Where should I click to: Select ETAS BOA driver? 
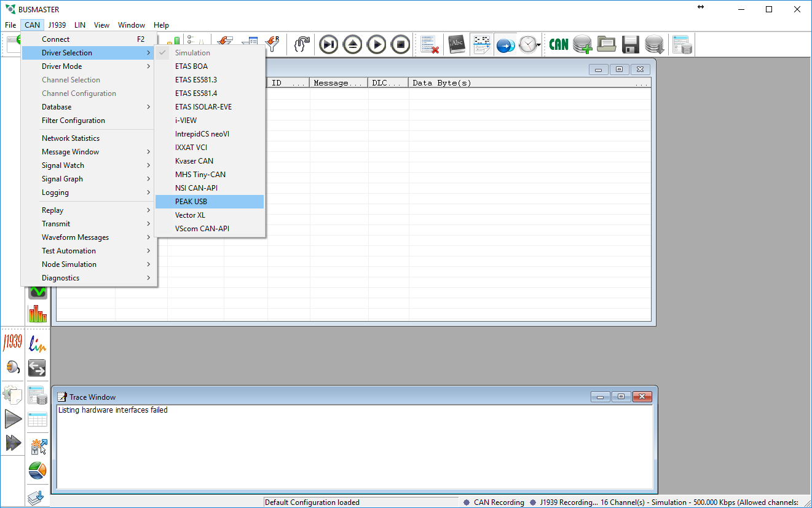[x=210, y=66]
